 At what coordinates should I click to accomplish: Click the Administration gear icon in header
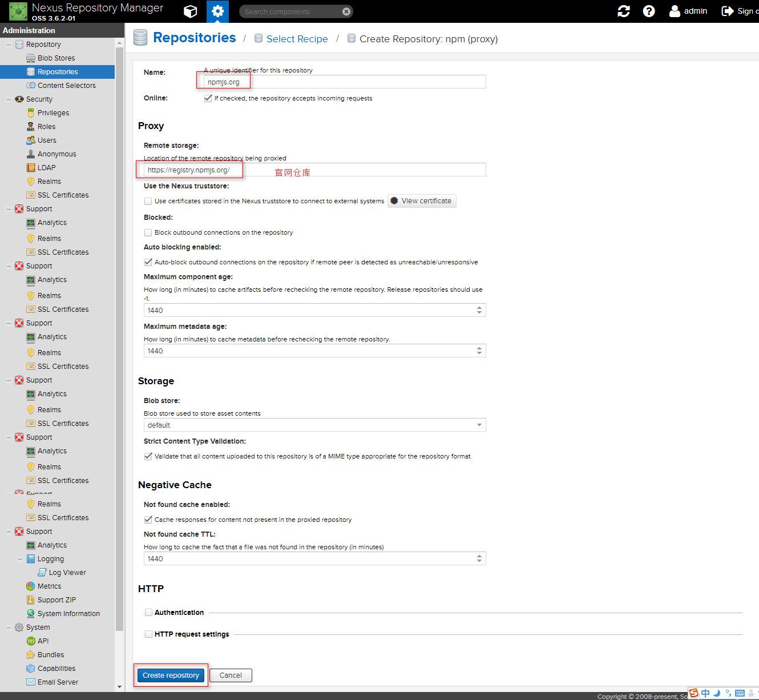217,11
